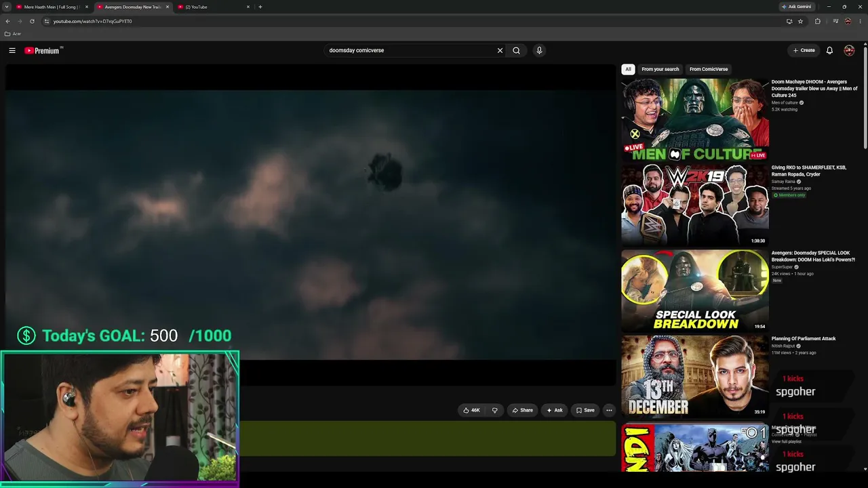Click the video player area

pos(311,225)
